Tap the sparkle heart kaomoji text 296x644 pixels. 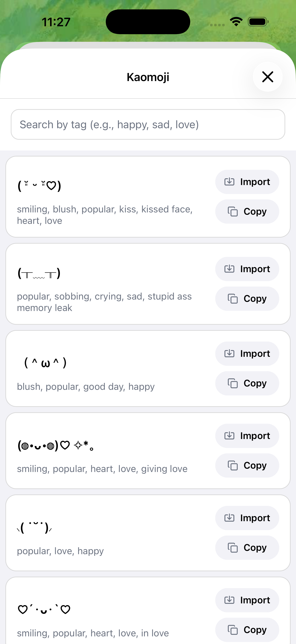point(55,445)
